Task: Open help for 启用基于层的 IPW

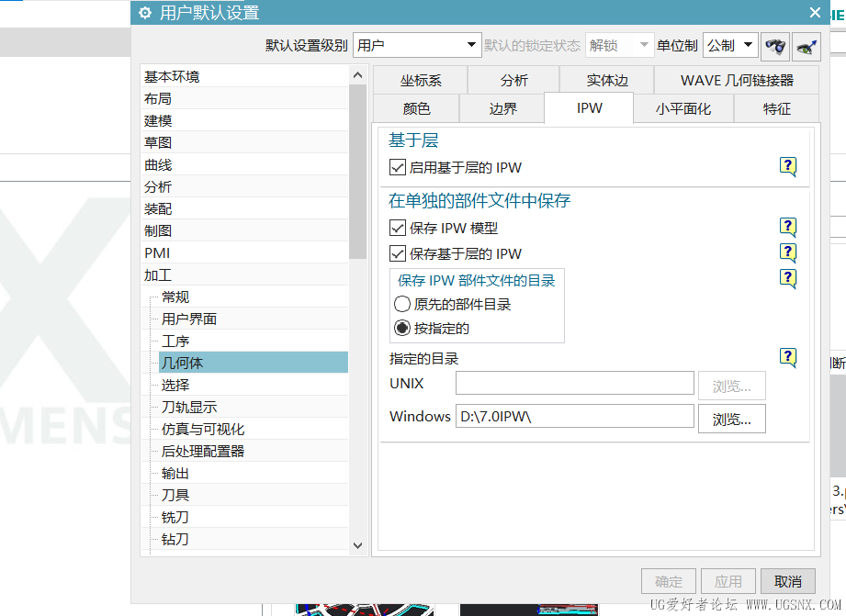Action: coord(788,166)
